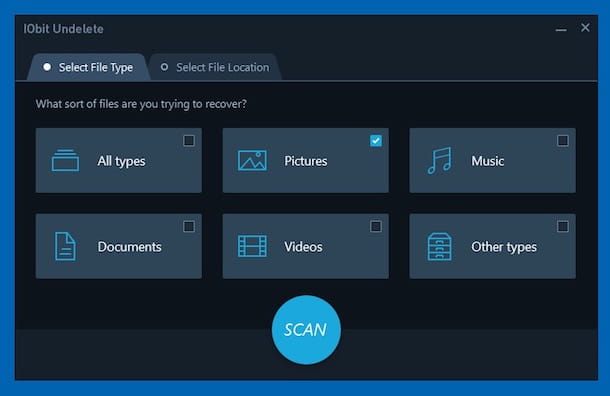This screenshot has width=610, height=396.
Task: Minimize the IObit Undelete window
Action: tap(561, 29)
